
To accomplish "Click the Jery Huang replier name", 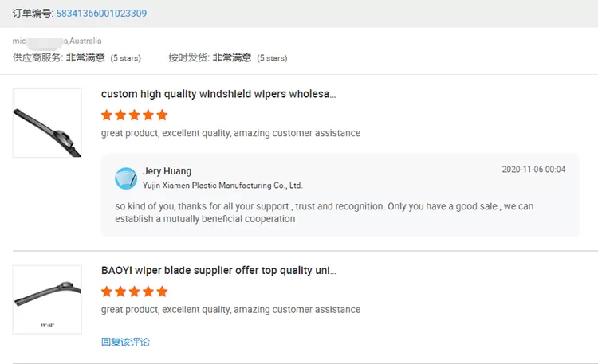I will [167, 171].
